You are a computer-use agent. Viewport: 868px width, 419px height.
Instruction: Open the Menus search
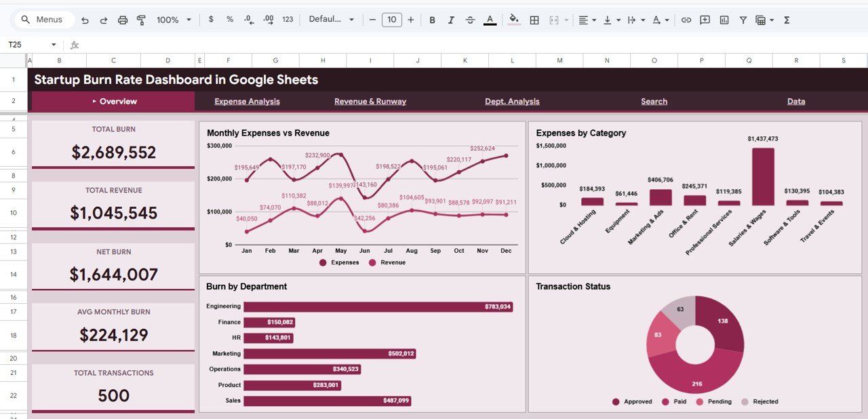click(x=43, y=20)
